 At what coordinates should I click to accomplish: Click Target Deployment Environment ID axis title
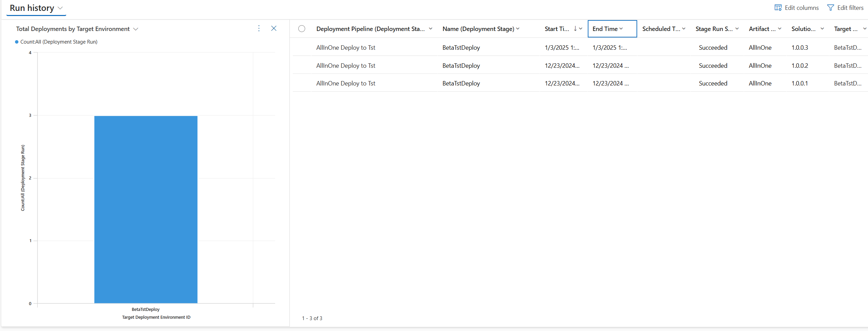point(156,317)
